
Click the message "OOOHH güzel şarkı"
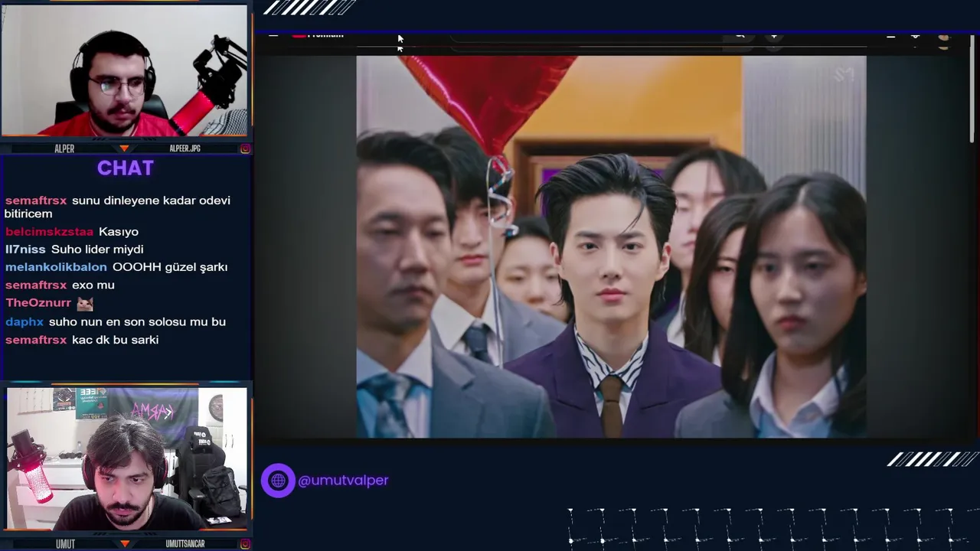point(170,267)
